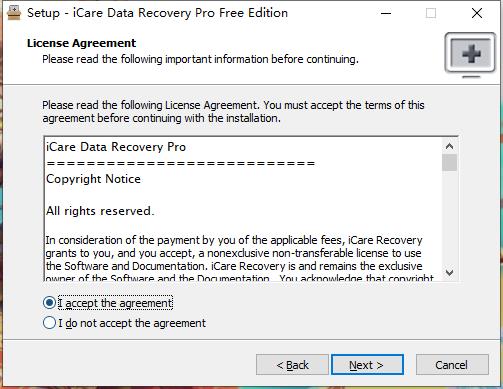Viewport: 503px width, 389px height.
Task: Select the I accept the agreement radio button
Action: pos(49,303)
